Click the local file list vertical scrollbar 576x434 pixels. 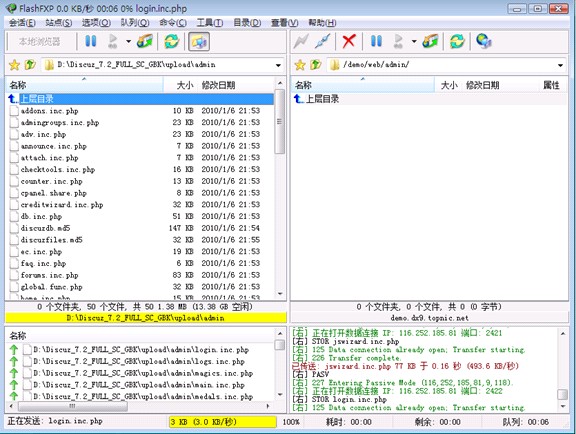click(280, 190)
